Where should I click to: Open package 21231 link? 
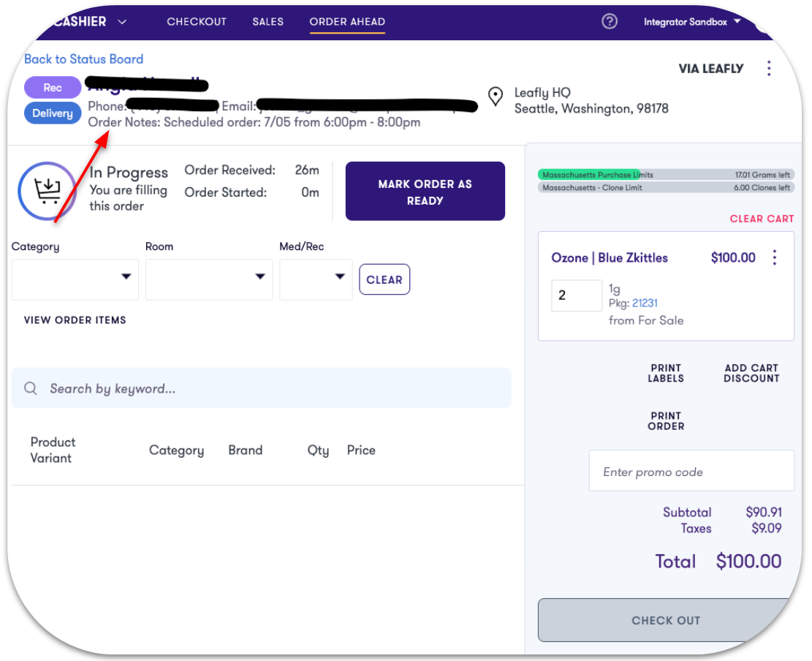point(645,303)
